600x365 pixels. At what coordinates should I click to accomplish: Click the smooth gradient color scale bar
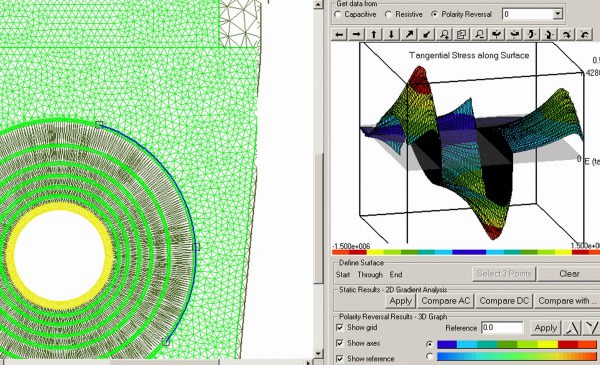pos(517,357)
